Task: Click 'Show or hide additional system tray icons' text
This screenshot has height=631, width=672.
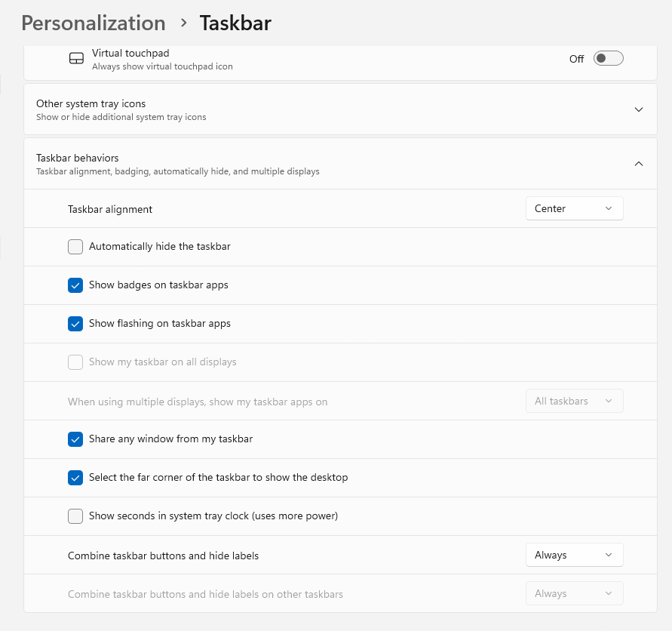Action: click(121, 117)
